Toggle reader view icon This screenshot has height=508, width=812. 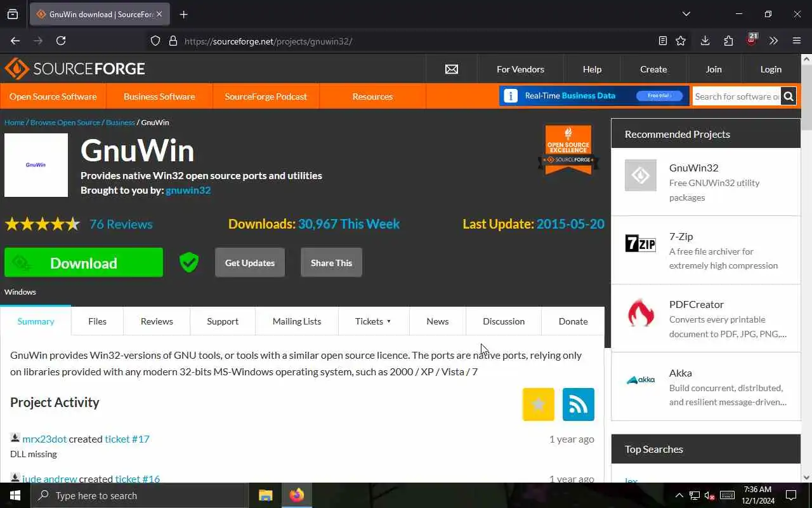click(663, 41)
